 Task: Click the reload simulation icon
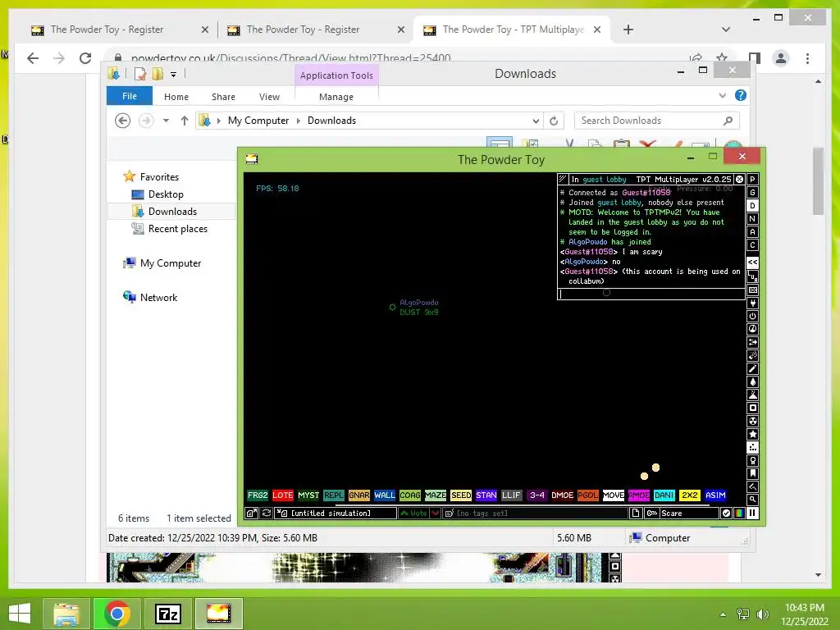click(x=267, y=514)
